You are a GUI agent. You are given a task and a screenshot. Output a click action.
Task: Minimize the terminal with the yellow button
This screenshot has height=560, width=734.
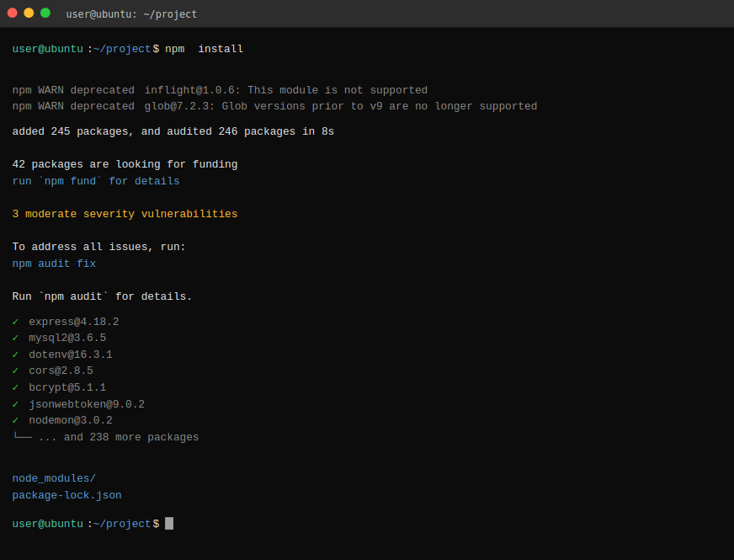(x=29, y=13)
